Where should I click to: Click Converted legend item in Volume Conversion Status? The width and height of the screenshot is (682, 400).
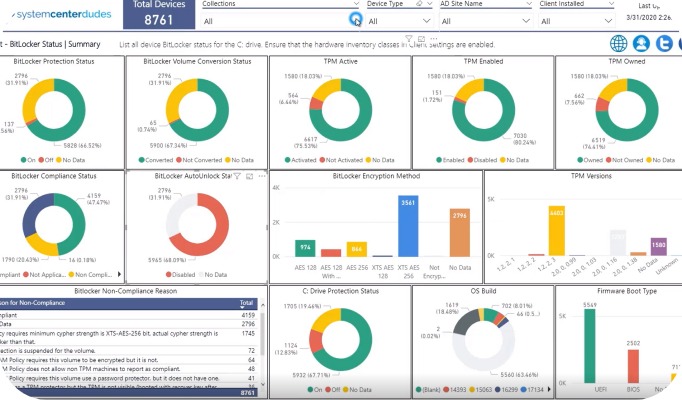pyautogui.click(x=156, y=160)
